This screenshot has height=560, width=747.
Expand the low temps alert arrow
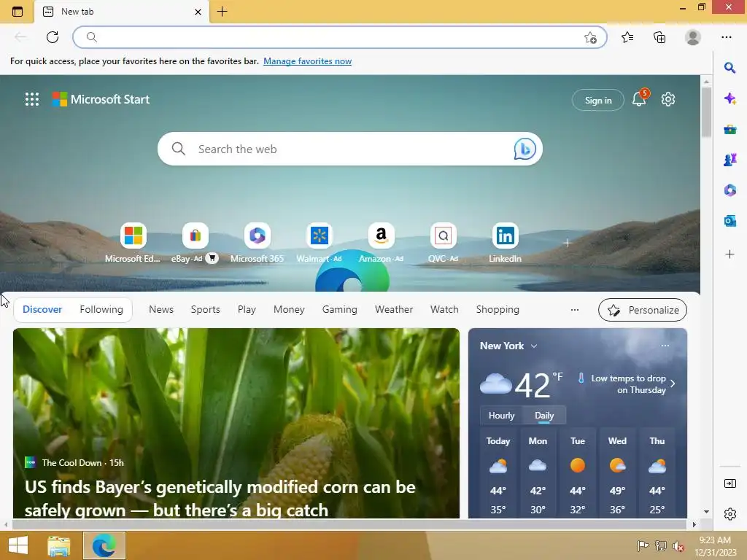(x=673, y=384)
